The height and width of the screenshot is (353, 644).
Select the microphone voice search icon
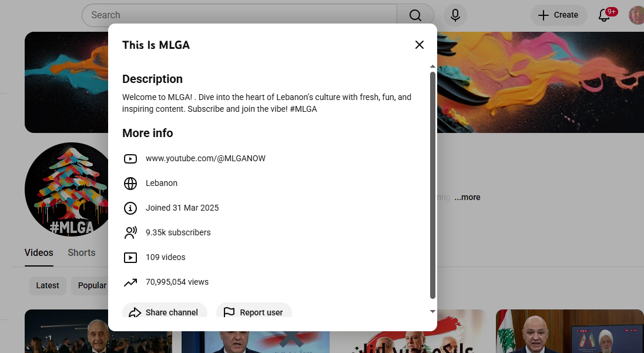(x=455, y=15)
